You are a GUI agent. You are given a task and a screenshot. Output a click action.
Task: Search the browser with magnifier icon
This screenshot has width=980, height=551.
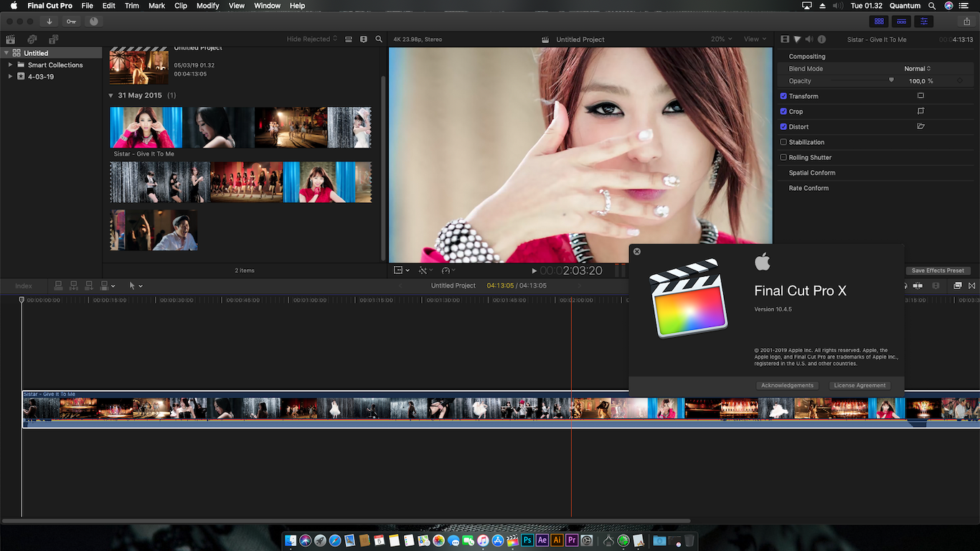coord(379,39)
